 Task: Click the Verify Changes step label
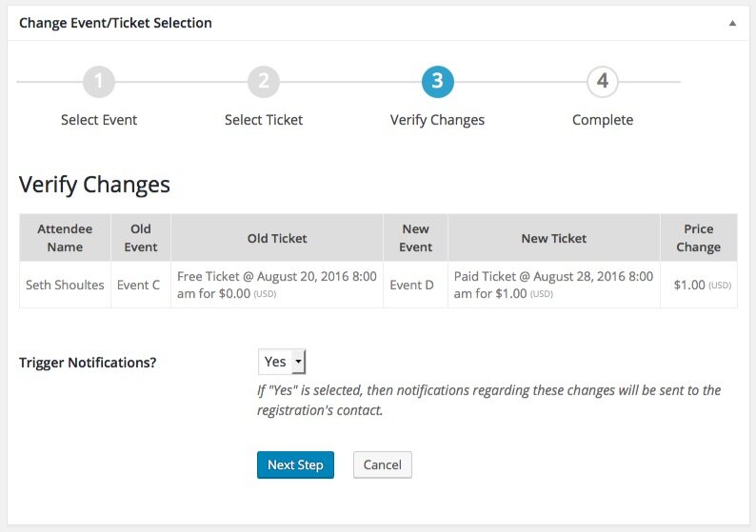click(x=437, y=120)
